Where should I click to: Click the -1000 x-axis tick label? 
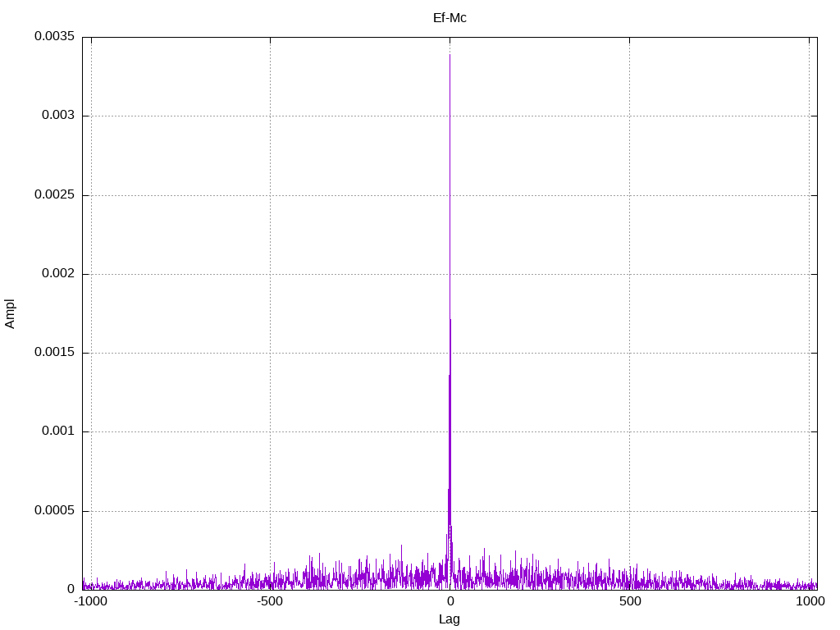[x=90, y=601]
